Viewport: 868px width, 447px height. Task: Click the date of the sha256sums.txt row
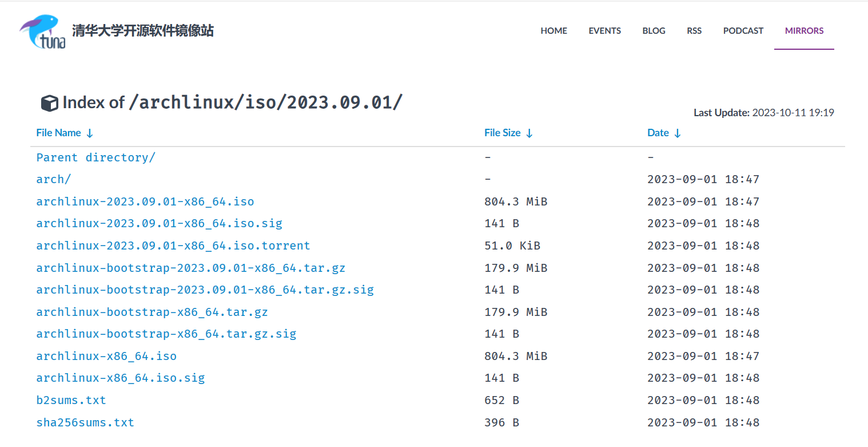[703, 422]
